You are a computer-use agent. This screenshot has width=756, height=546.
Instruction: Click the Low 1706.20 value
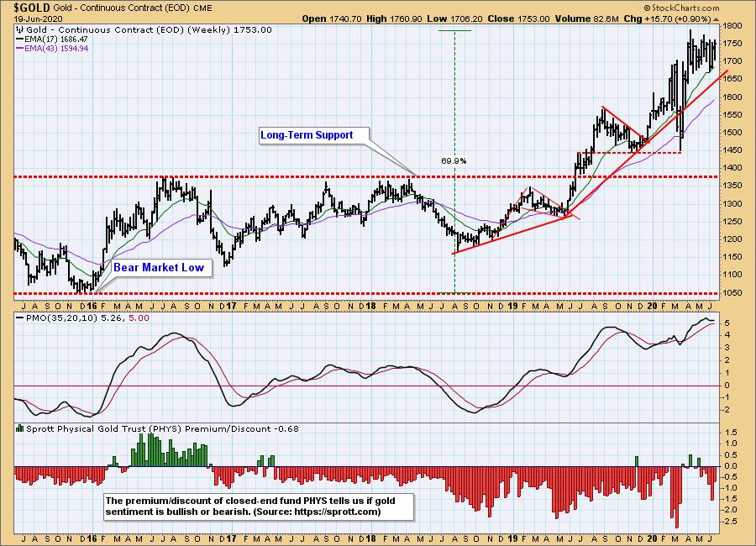[454, 18]
